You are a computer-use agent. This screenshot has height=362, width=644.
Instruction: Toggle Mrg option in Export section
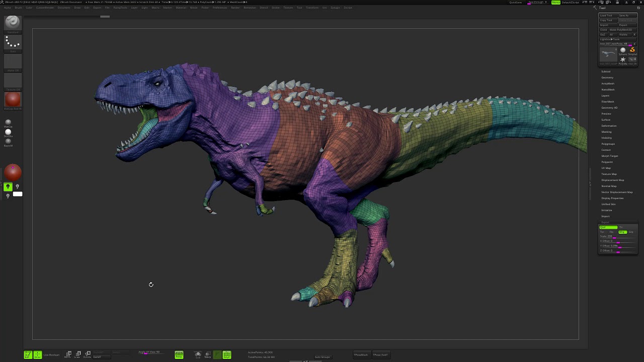click(x=623, y=232)
